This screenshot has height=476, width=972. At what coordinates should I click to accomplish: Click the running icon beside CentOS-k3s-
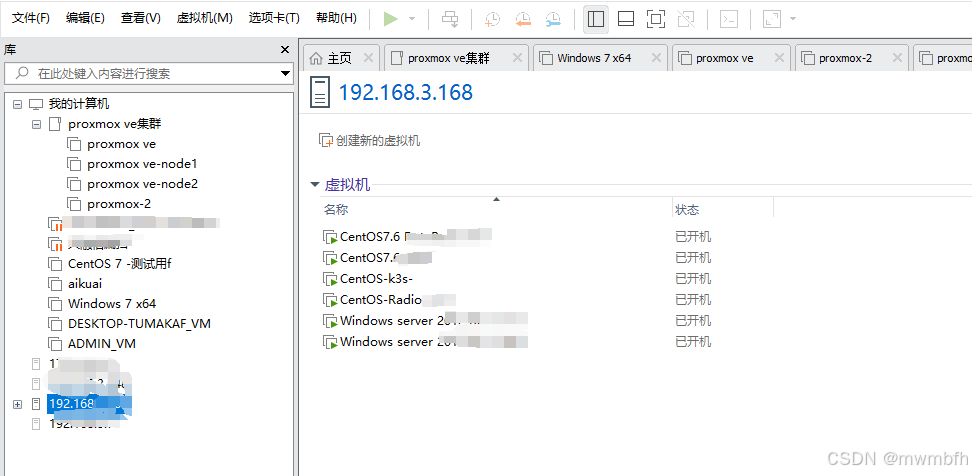(330, 280)
